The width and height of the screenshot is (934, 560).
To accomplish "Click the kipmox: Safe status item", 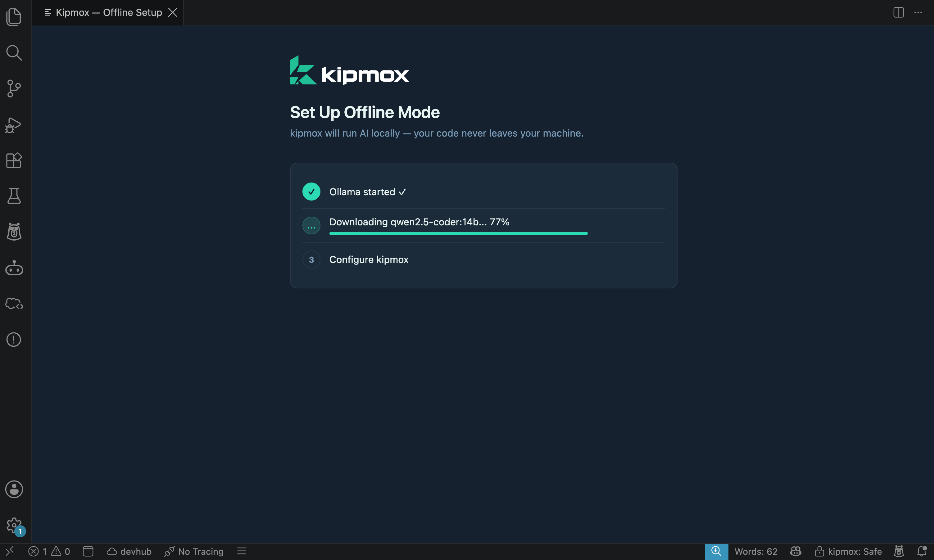I will point(848,551).
